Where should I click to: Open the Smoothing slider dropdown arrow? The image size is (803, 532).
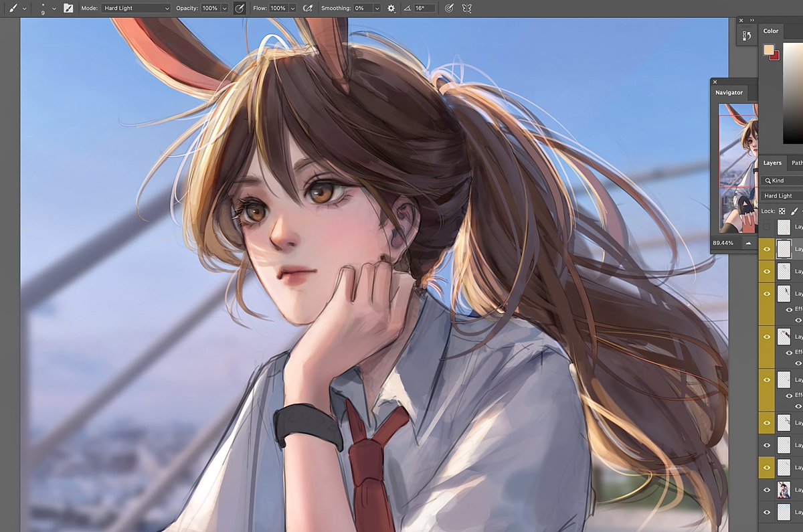377,9
